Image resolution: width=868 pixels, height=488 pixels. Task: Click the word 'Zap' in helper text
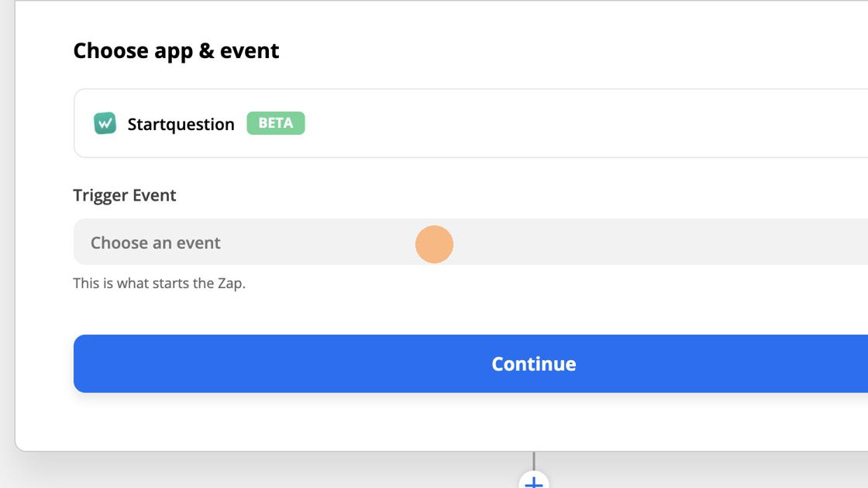(x=229, y=284)
